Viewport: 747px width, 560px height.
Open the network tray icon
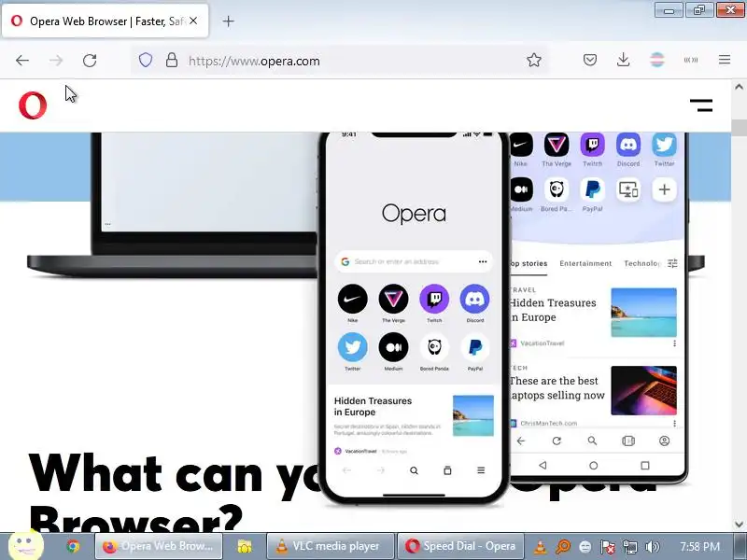[629, 547]
